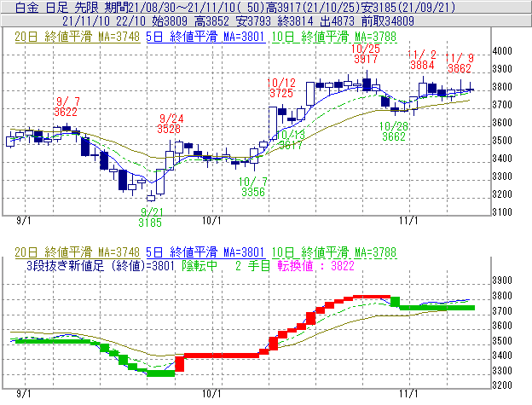Click the 10日 終値平滑 MA=3788 legend in the upper chart
532x405 pixels.
click(334, 37)
